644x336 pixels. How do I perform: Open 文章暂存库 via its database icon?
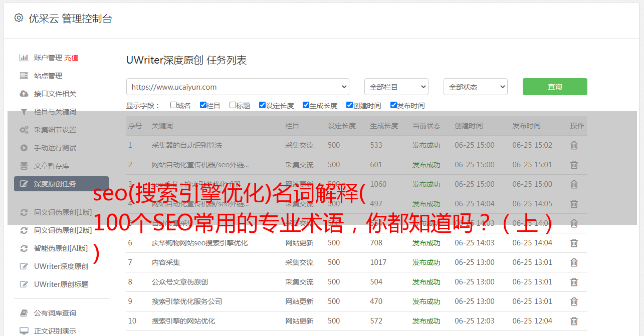coord(24,166)
